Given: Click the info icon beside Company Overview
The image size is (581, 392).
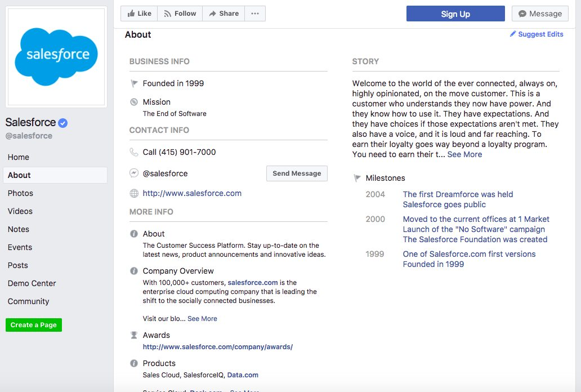Looking at the screenshot, I should point(134,271).
